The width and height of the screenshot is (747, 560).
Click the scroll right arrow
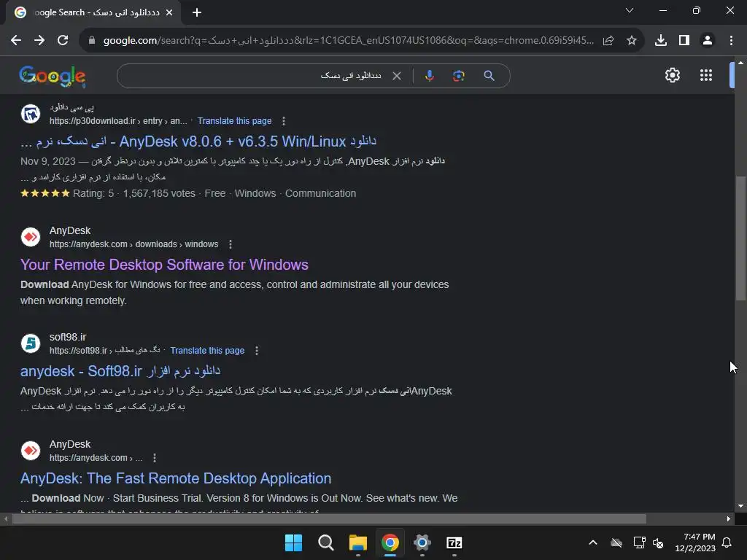[x=729, y=518]
